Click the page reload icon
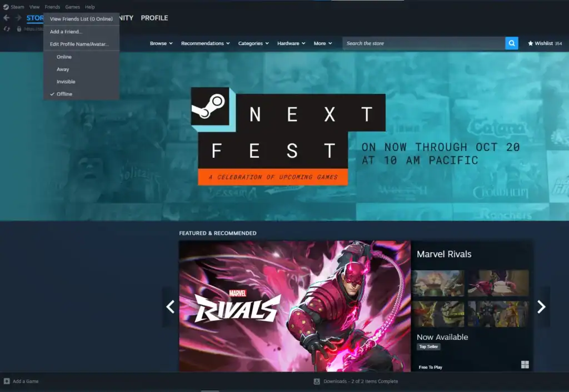 point(7,29)
